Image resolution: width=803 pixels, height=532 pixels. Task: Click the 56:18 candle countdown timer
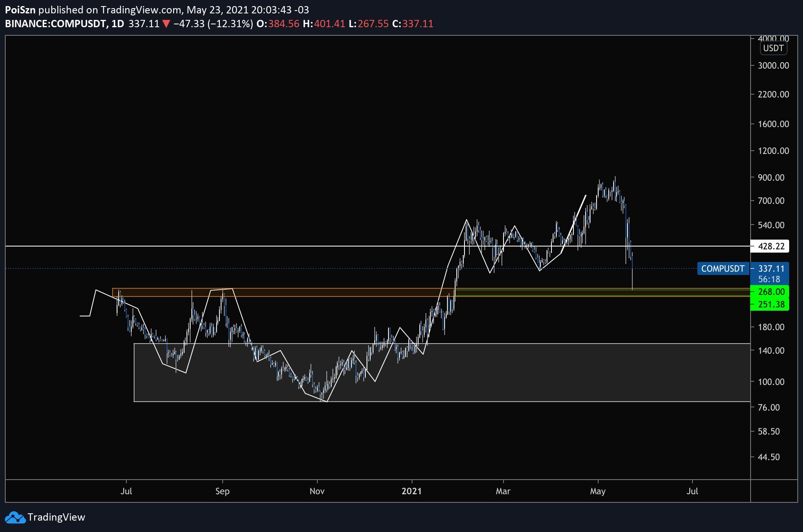pos(769,279)
